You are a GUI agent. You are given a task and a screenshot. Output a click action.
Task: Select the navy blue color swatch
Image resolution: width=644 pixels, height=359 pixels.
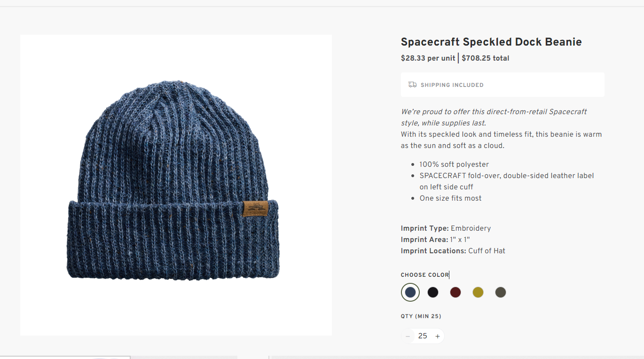click(x=410, y=292)
